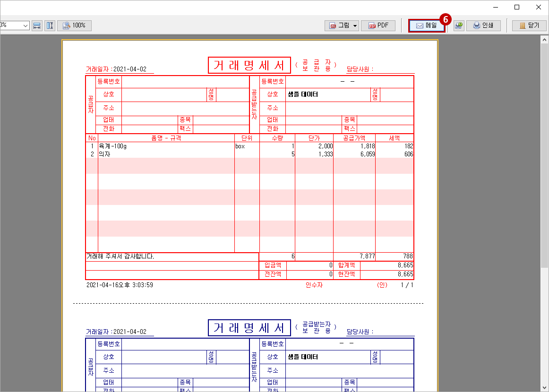The image size is (549, 392).
Task: Maximize the preview window
Action: [x=517, y=7]
